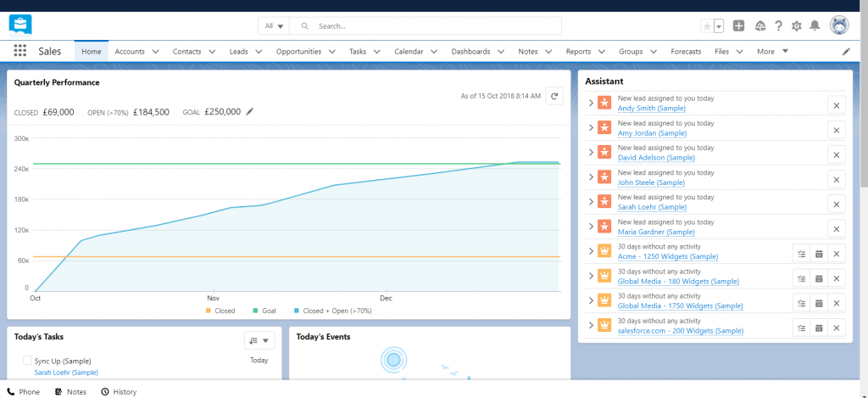Open salesforce.com - 200 Widgets link

point(681,331)
